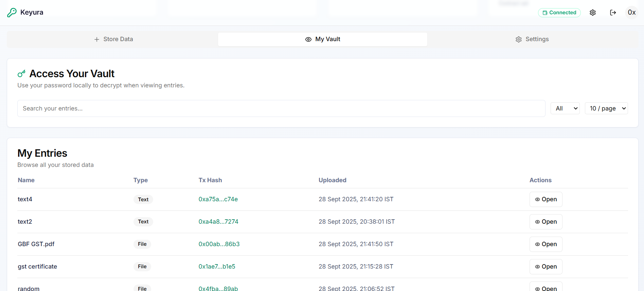Viewport: 644px width, 291px height.
Task: Open the 0x account avatar
Action: [x=632, y=13]
